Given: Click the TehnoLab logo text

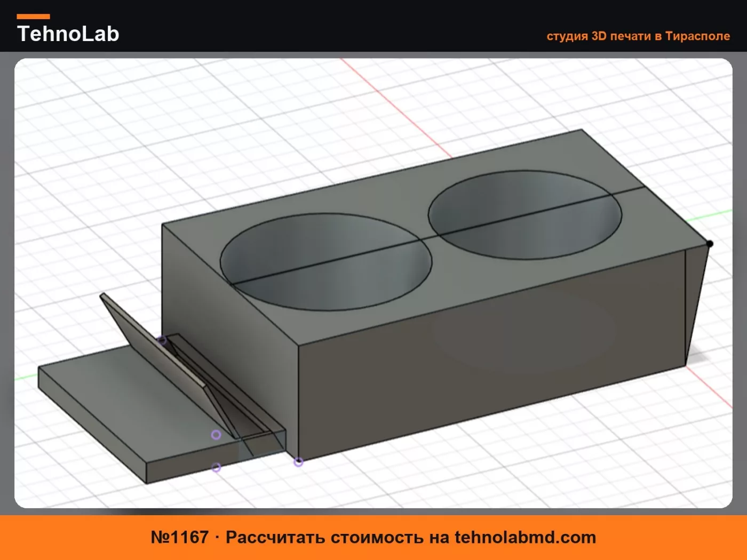Looking at the screenshot, I should [x=68, y=34].
